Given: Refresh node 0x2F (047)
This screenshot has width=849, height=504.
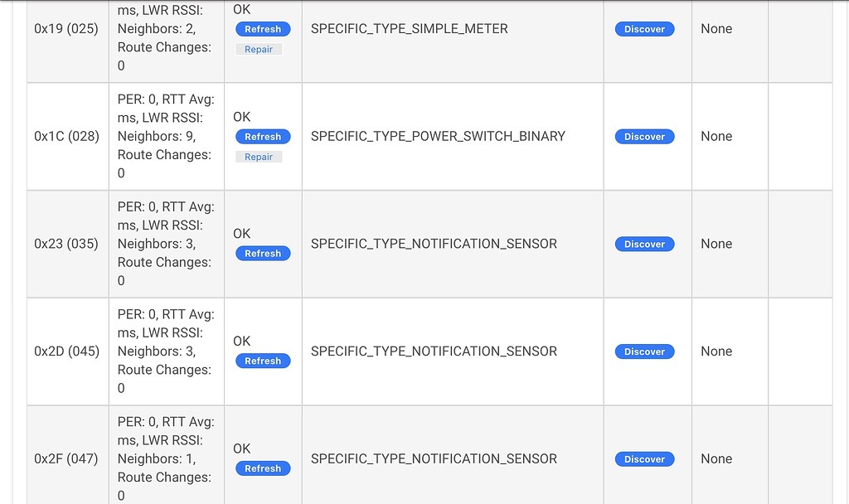Looking at the screenshot, I should click(263, 469).
